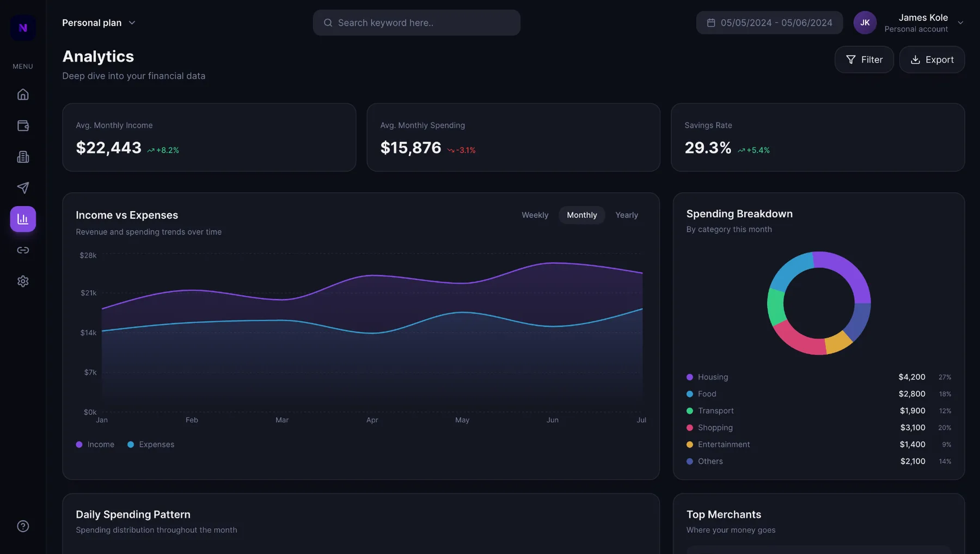980x554 pixels.
Task: Select the Analytics bar-chart sidebar icon
Action: coord(23,219)
